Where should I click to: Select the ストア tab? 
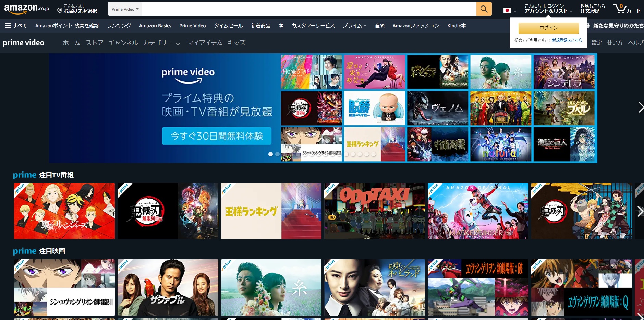pos(94,43)
